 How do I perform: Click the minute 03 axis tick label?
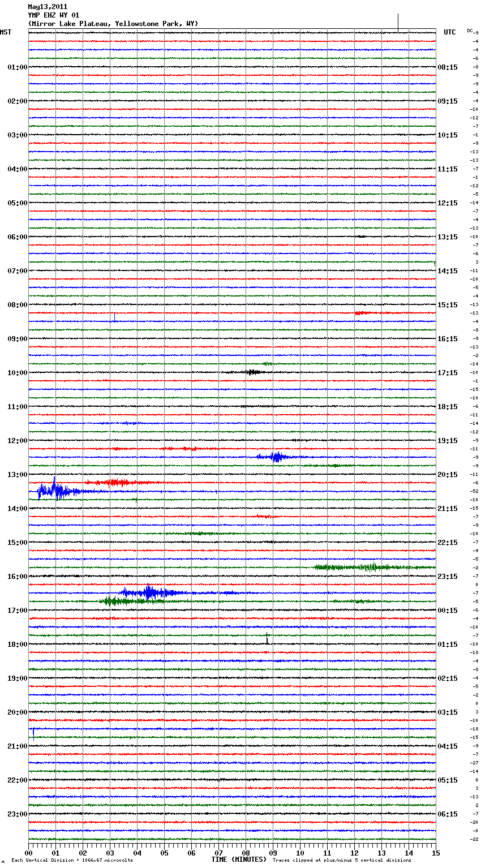(110, 853)
